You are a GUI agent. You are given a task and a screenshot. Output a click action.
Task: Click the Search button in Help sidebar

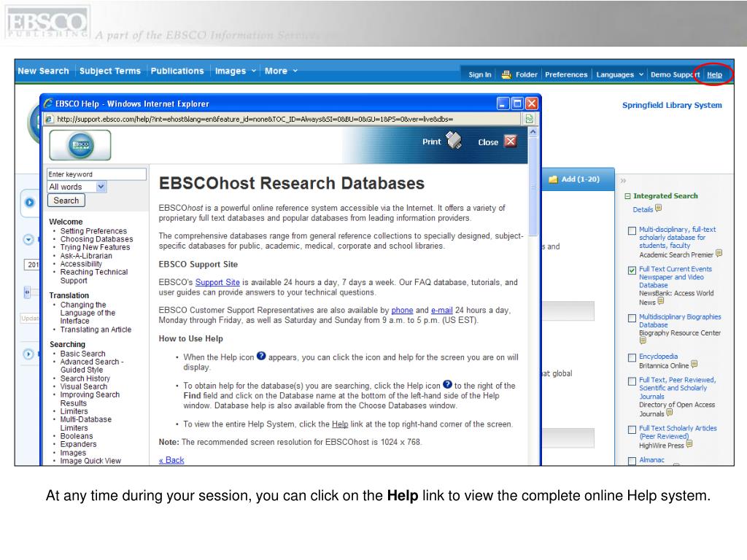click(x=66, y=201)
